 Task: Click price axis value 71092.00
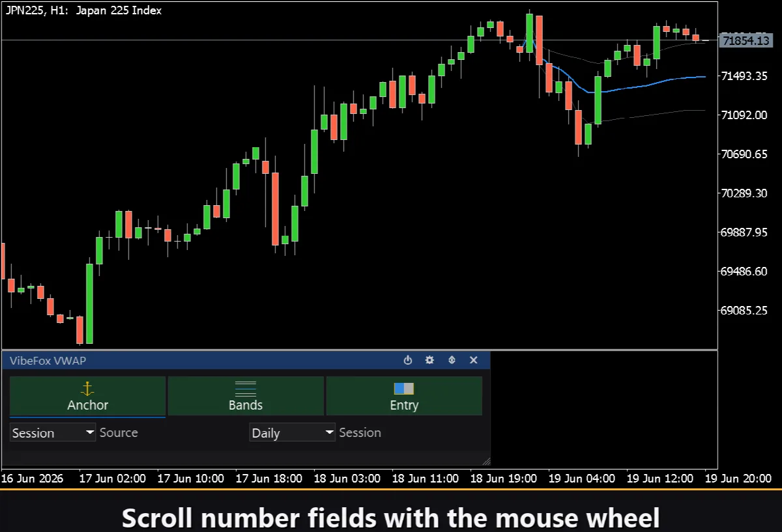[745, 115]
